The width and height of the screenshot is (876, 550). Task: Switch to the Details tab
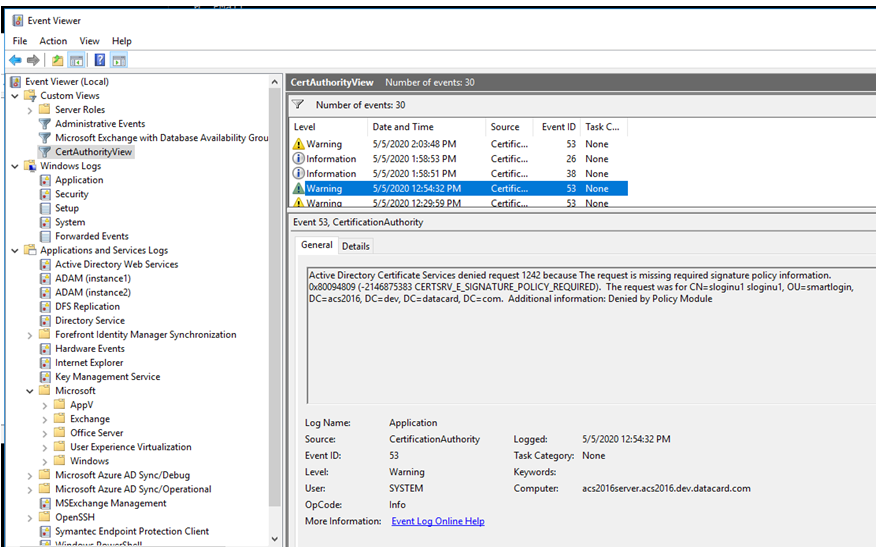[x=355, y=246]
